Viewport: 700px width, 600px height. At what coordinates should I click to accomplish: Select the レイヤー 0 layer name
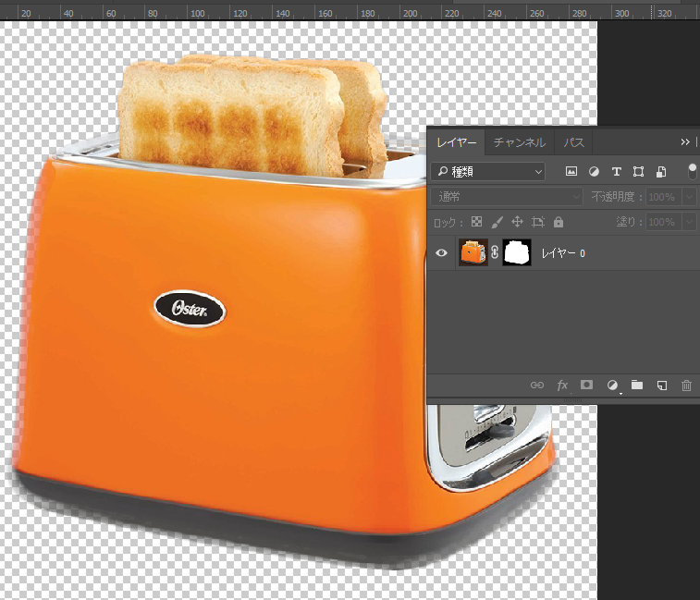563,253
